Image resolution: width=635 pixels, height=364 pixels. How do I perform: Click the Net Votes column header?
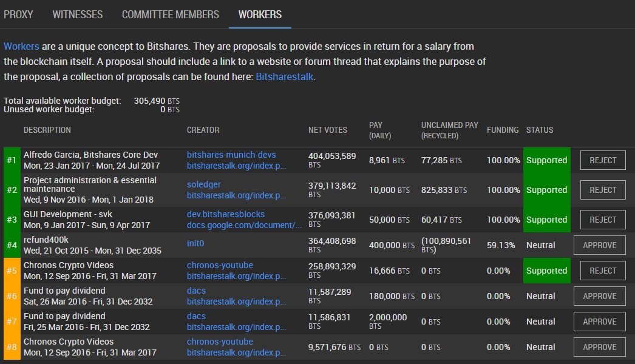click(328, 130)
